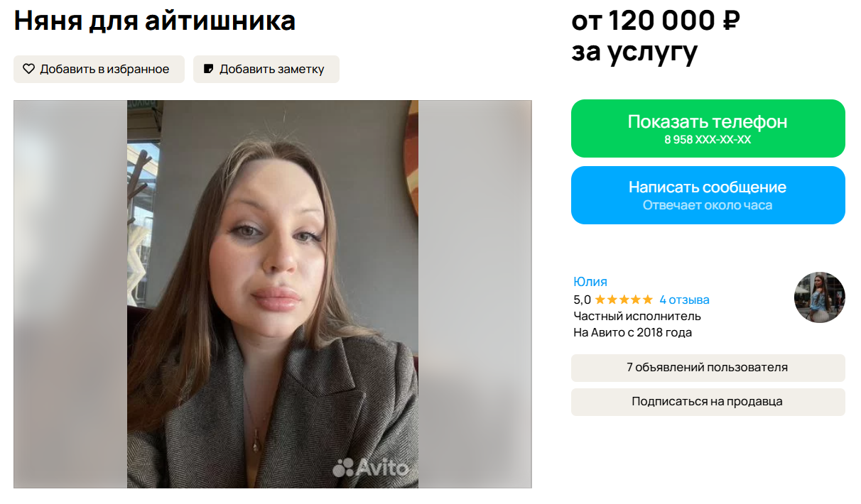Open the main listing photo
The height and width of the screenshot is (504, 861).
coord(273,294)
